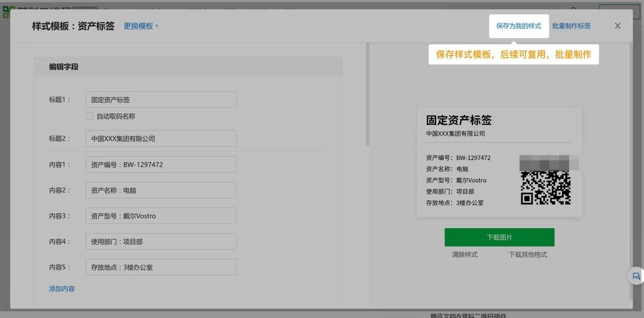Click 资产名称：电脑 text in the preview
Image resolution: width=644 pixels, height=318 pixels.
click(x=447, y=169)
